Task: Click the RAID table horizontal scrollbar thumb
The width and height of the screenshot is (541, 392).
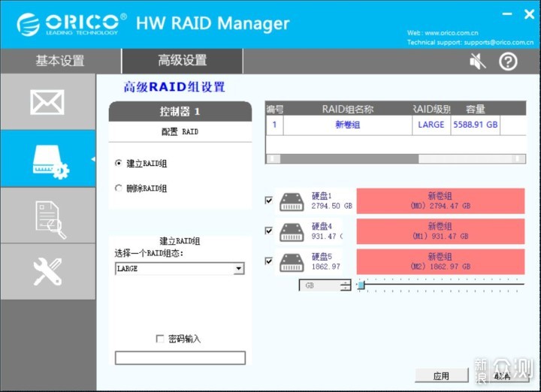Action: 349,158
